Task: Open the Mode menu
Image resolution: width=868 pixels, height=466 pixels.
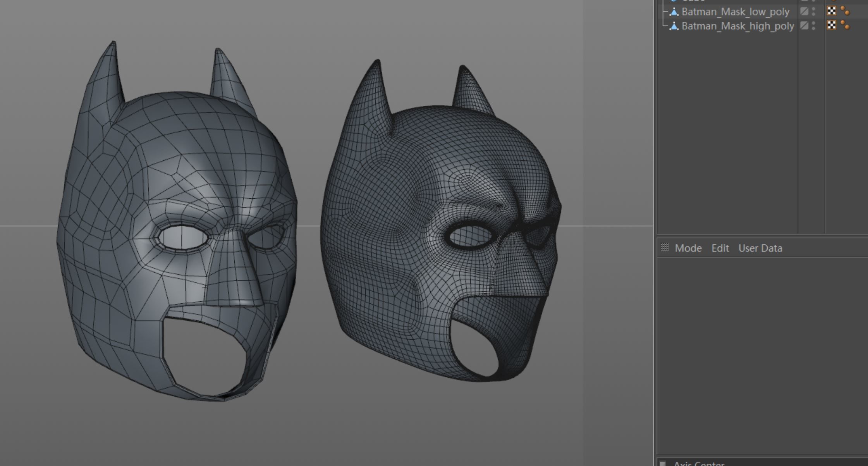Action: pos(688,248)
